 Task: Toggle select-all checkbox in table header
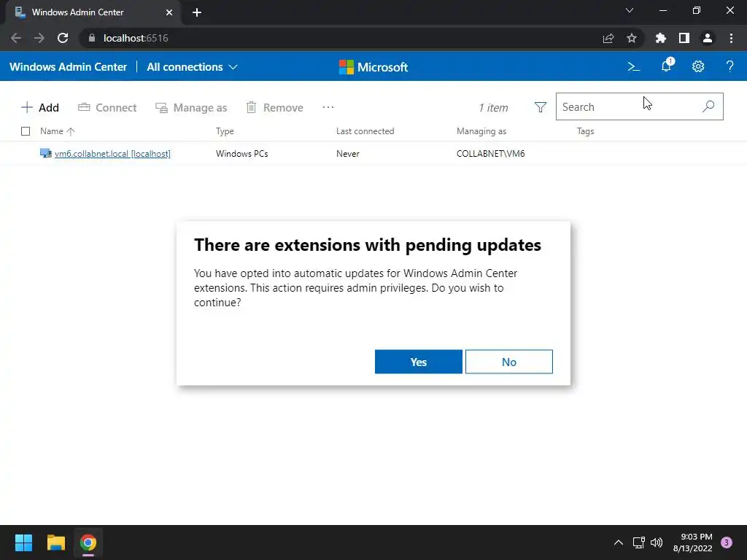tap(26, 131)
